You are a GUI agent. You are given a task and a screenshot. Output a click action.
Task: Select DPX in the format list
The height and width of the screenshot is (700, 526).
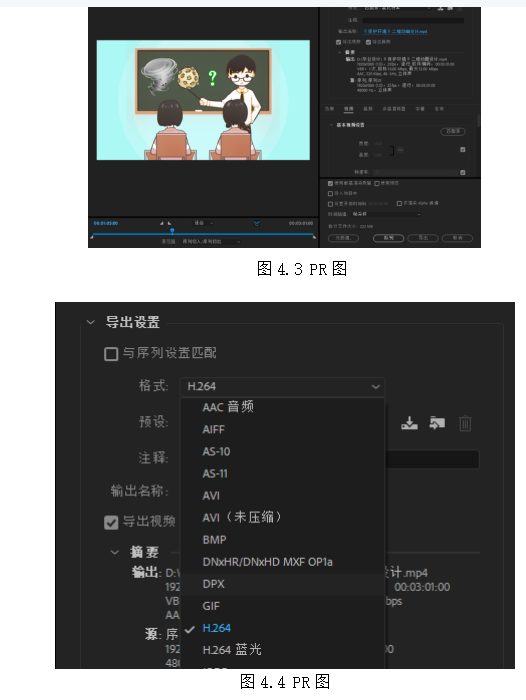pyautogui.click(x=213, y=584)
